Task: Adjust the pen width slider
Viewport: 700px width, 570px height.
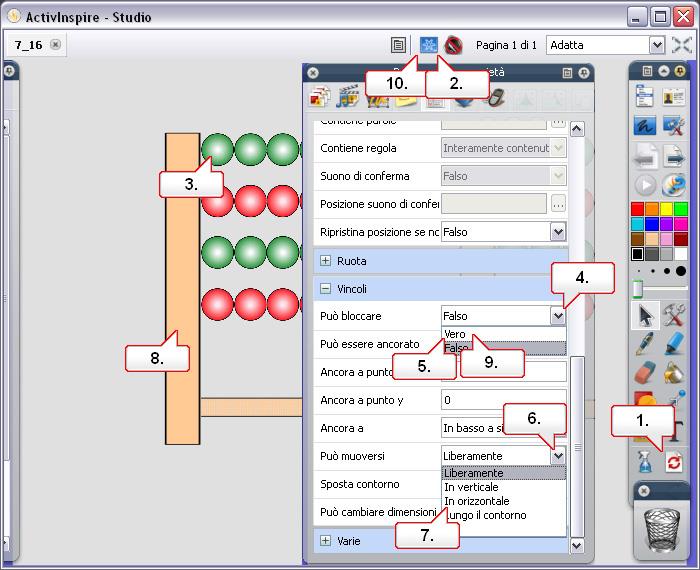Action: [x=638, y=289]
